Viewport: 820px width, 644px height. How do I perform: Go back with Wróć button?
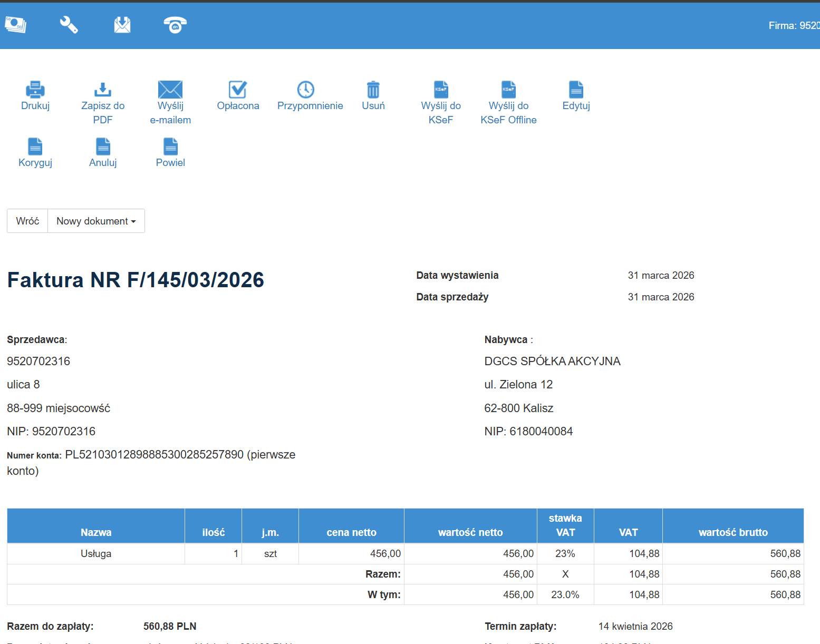pos(27,221)
